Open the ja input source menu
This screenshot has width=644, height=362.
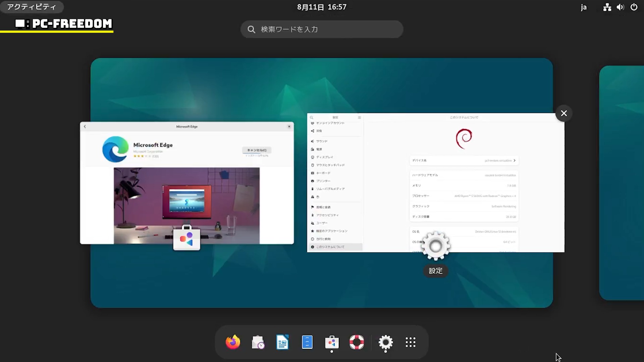coord(584,7)
